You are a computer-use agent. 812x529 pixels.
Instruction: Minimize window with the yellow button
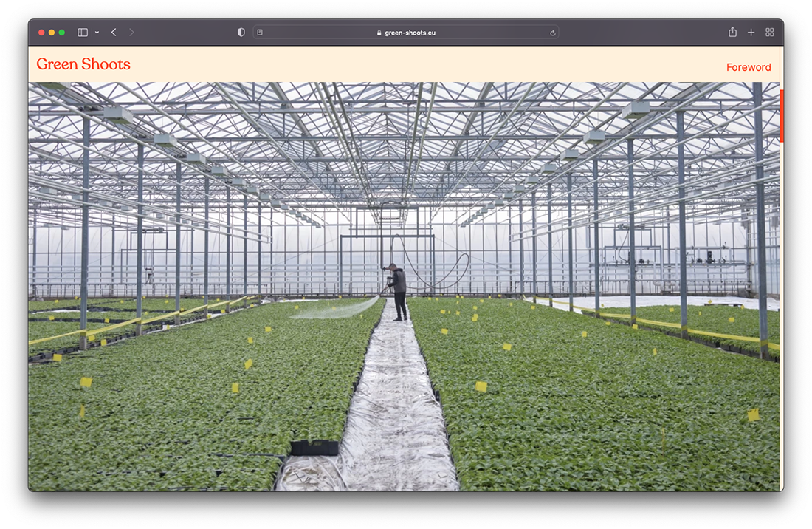[51, 32]
